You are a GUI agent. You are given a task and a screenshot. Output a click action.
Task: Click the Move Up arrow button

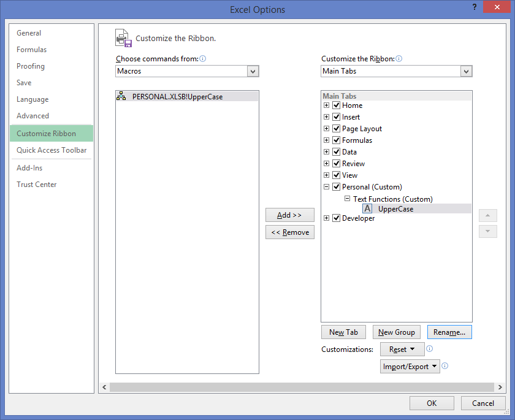488,215
